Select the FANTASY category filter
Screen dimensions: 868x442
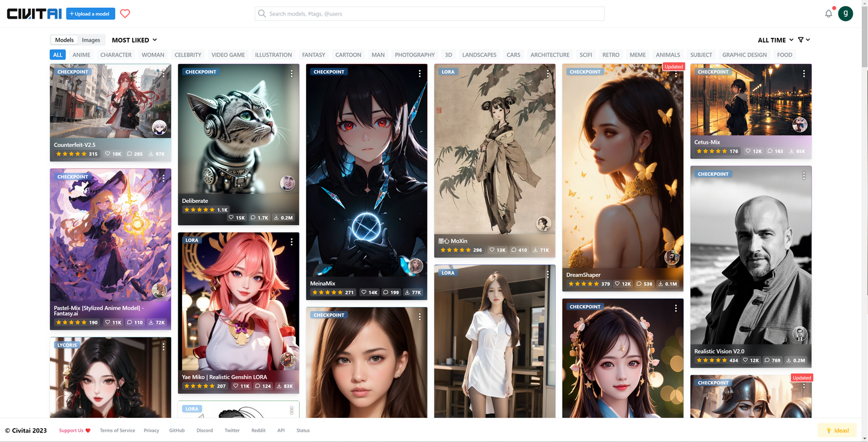313,54
